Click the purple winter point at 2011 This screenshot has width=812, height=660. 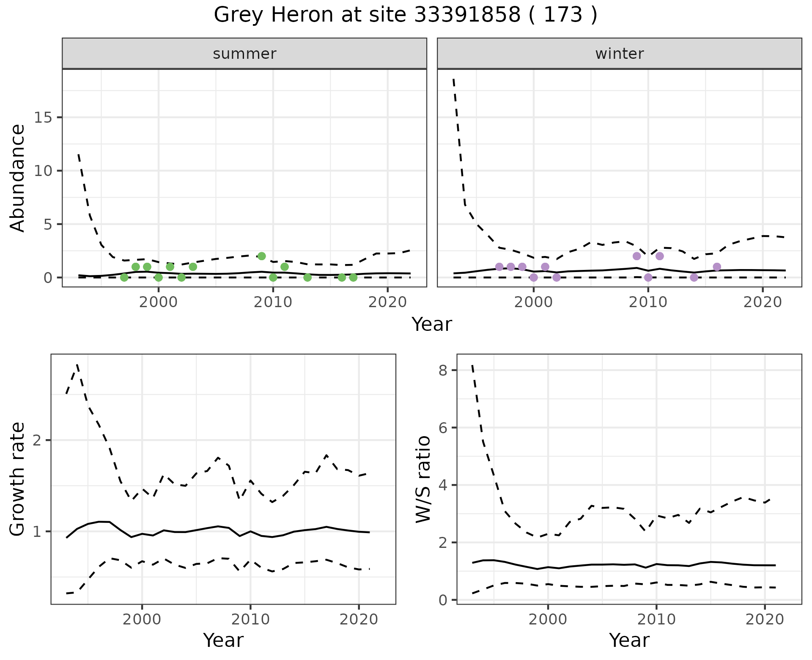click(x=659, y=256)
